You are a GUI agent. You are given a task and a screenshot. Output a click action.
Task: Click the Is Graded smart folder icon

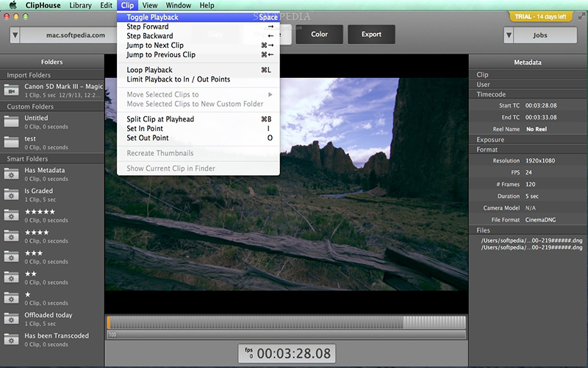(11, 195)
